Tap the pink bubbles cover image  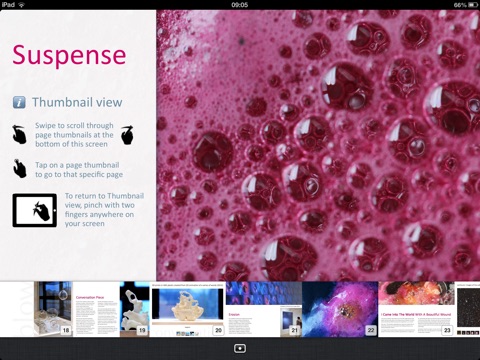point(318,145)
